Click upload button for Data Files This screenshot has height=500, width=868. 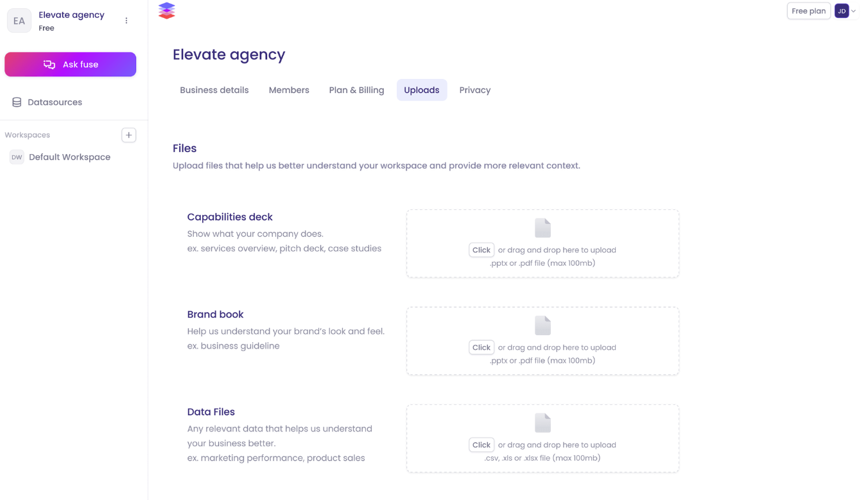click(482, 445)
